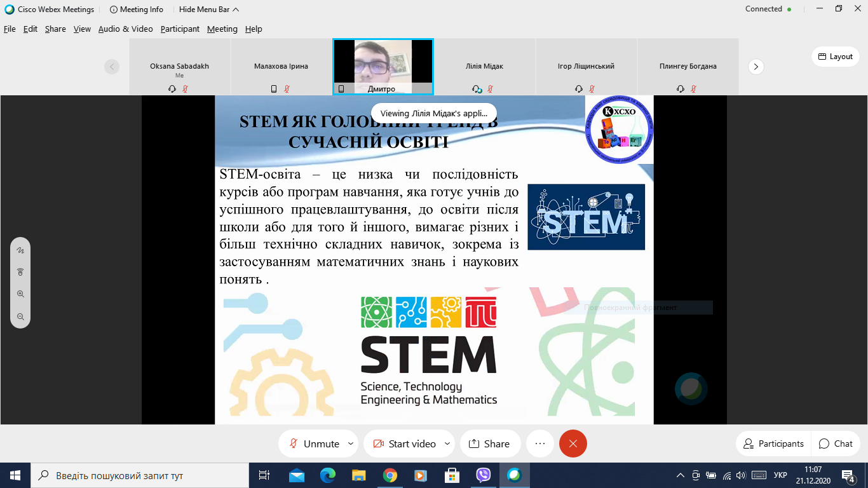
Task: Open the Layout options
Action: [x=836, y=57]
